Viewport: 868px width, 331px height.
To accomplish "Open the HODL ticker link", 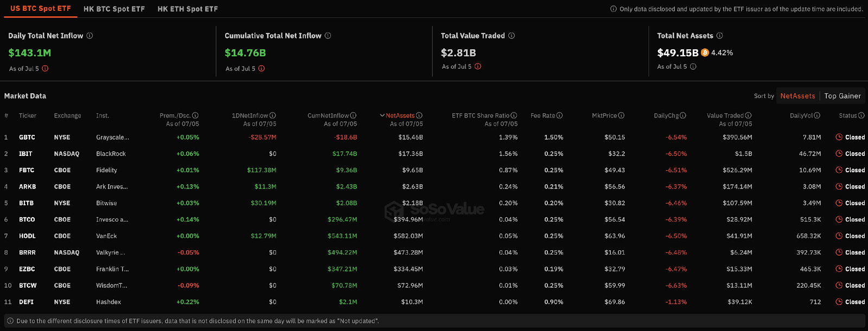I will click(x=27, y=236).
